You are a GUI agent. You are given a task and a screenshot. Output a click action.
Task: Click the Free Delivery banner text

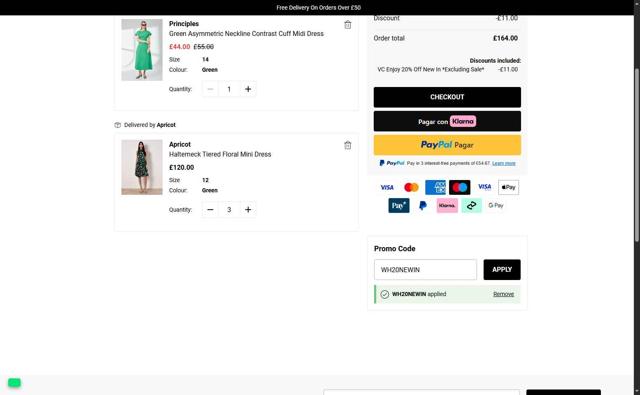(318, 7)
